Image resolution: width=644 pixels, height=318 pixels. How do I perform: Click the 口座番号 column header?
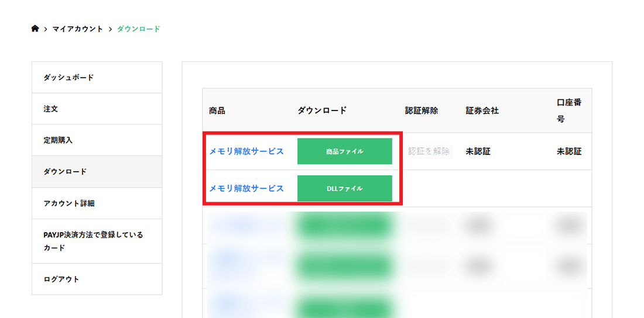(x=568, y=110)
